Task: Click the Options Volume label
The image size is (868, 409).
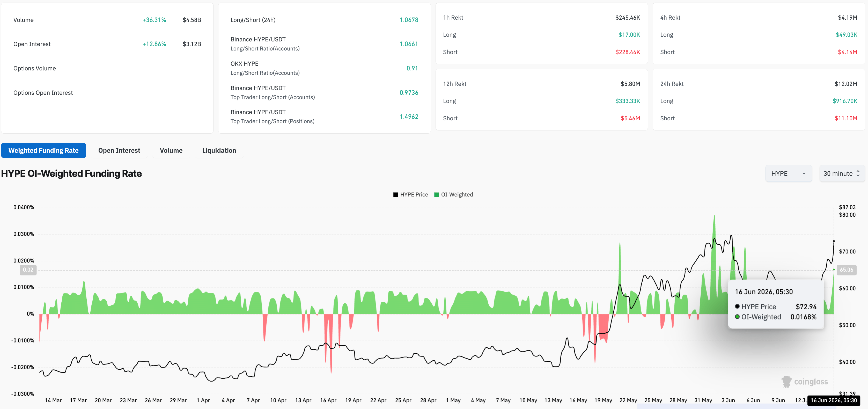Action: pyautogui.click(x=35, y=68)
